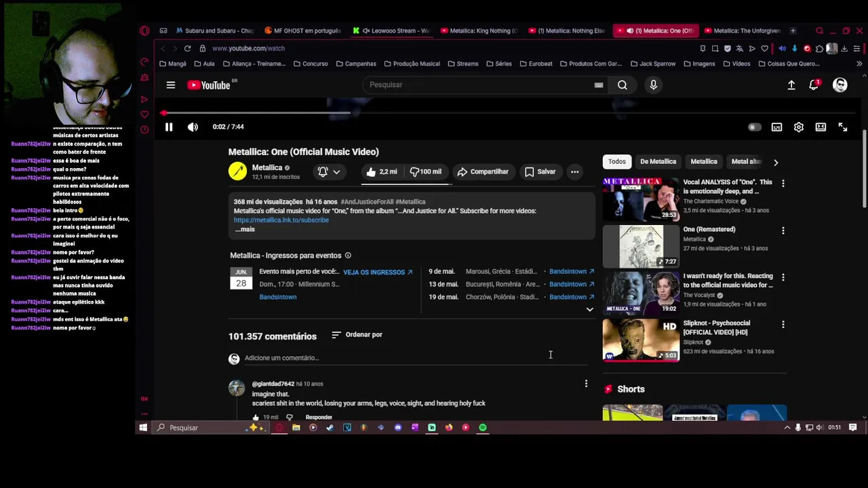Bookmark page with the heart icon

point(764,49)
